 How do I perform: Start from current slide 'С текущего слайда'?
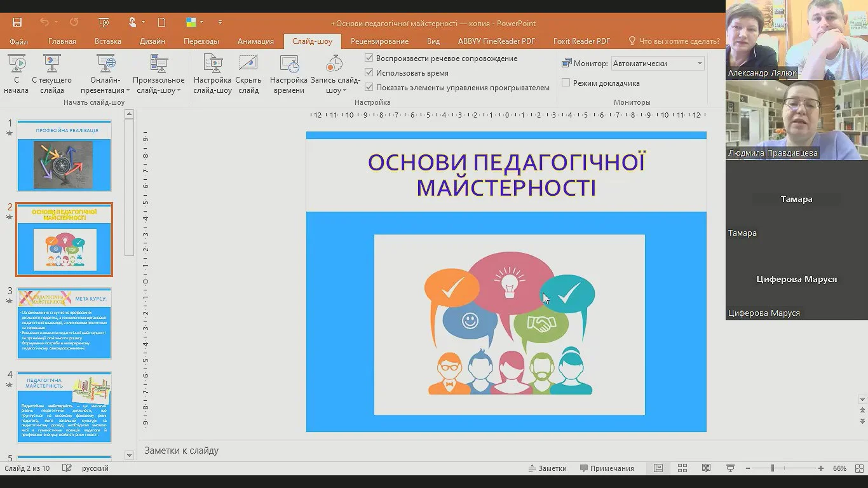coord(51,74)
